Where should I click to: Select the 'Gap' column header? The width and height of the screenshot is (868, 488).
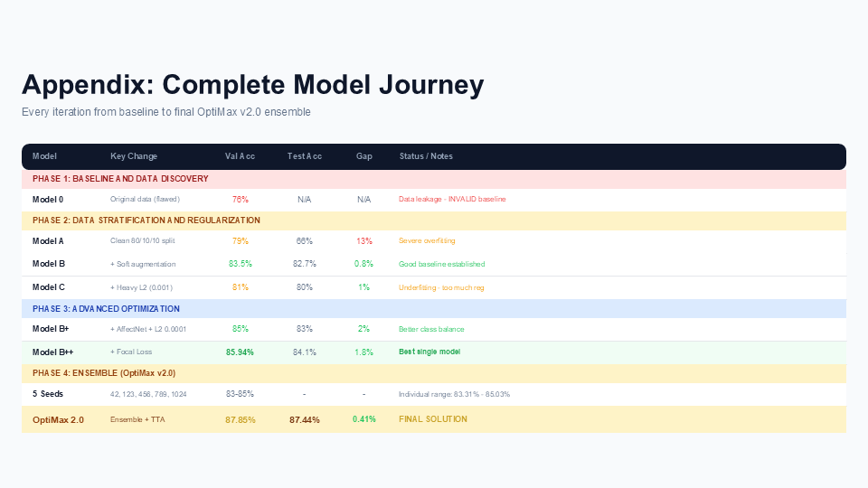point(363,156)
